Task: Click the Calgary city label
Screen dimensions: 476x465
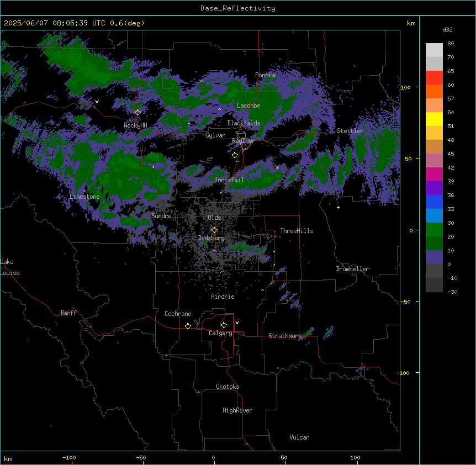Action: (x=220, y=333)
